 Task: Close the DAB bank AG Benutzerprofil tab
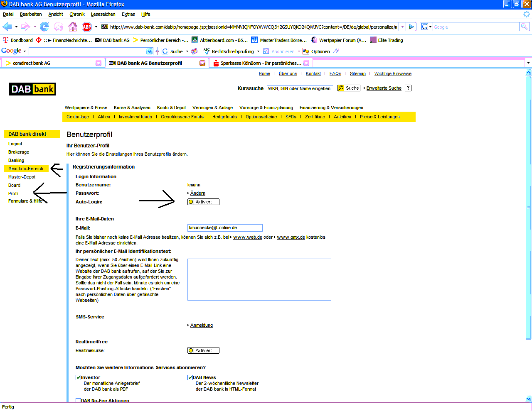pos(202,63)
